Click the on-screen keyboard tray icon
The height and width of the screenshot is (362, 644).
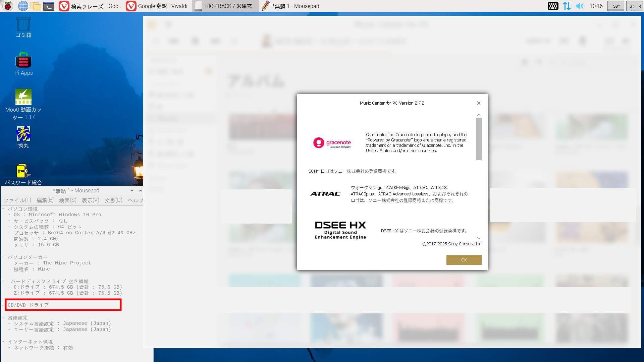[x=553, y=6]
